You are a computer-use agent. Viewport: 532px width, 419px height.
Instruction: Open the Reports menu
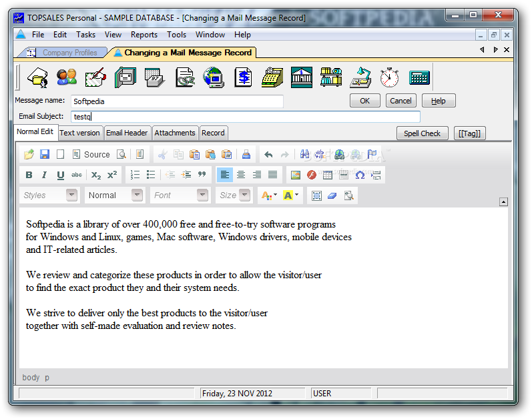144,35
